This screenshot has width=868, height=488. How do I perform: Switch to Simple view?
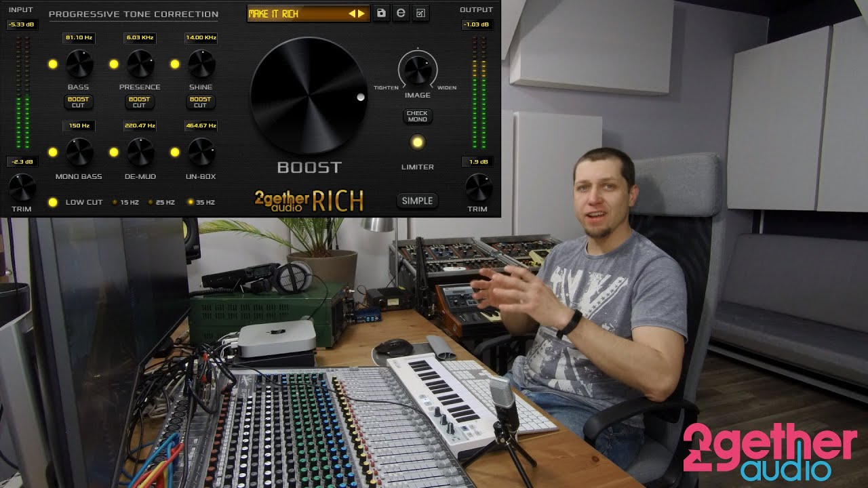(417, 201)
